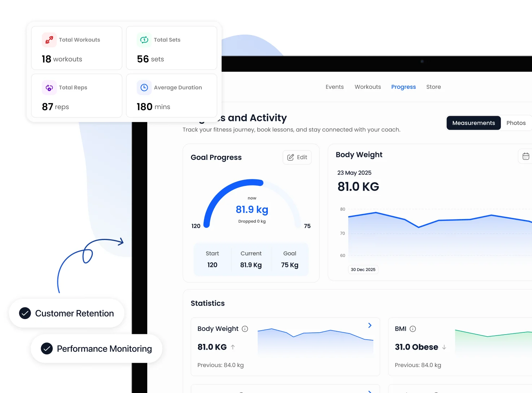Click the Goal Progress gauge arc
The image size is (532, 393).
click(x=252, y=204)
